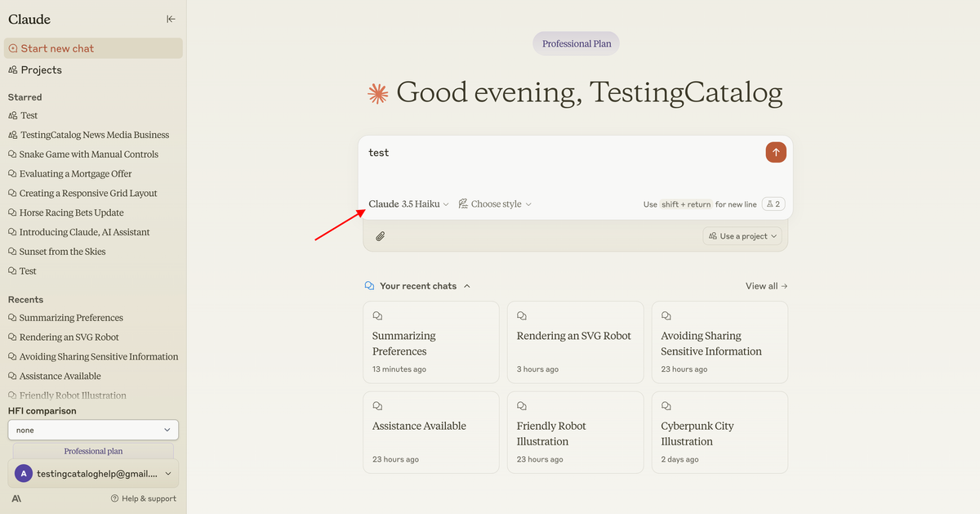Click the Professional plan button in sidebar
The width and height of the screenshot is (980, 514).
pyautogui.click(x=92, y=450)
